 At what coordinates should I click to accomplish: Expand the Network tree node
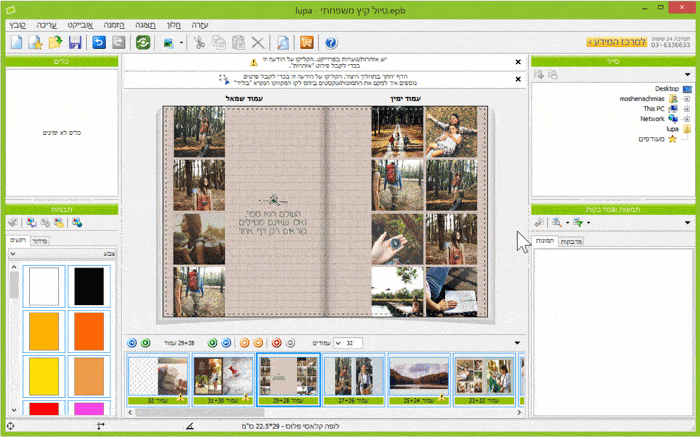[686, 118]
